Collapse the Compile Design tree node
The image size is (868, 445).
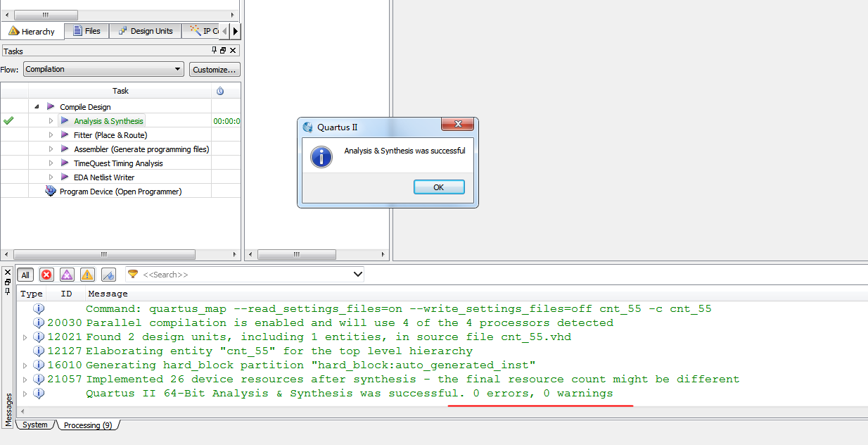[x=37, y=107]
